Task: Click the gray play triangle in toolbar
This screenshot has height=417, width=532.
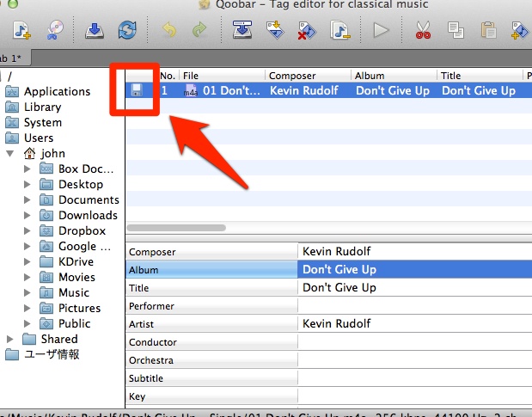Action: (381, 30)
